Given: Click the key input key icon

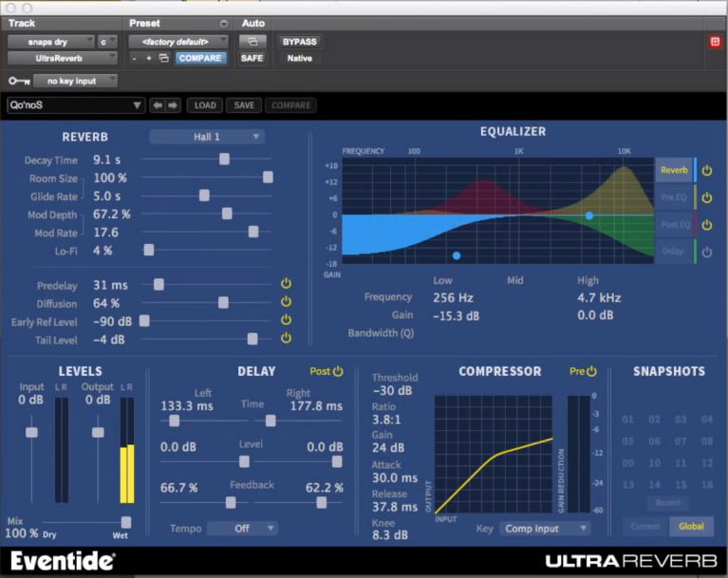Looking at the screenshot, I should (19, 82).
